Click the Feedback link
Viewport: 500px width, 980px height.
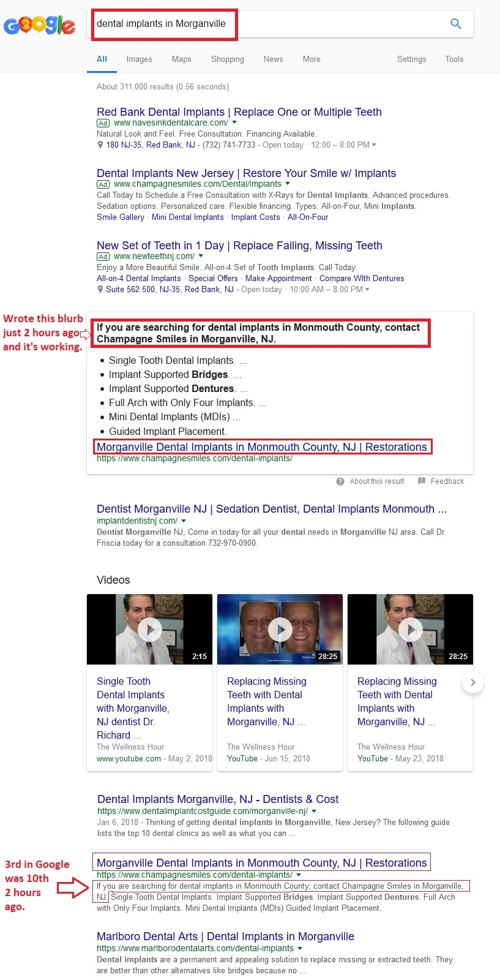[447, 481]
